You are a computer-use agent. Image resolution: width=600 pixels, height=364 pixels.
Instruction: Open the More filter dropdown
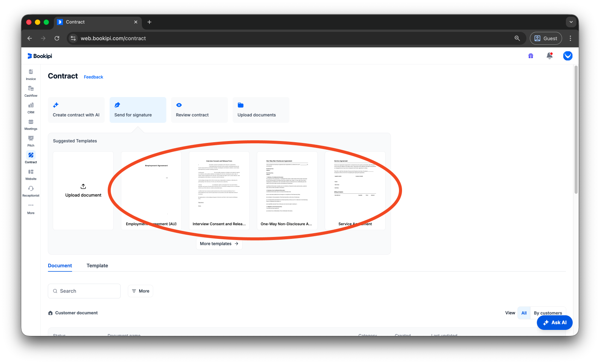pyautogui.click(x=140, y=291)
